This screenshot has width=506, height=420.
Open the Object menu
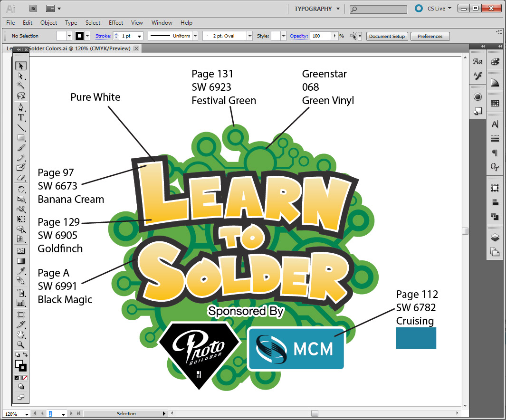click(49, 23)
